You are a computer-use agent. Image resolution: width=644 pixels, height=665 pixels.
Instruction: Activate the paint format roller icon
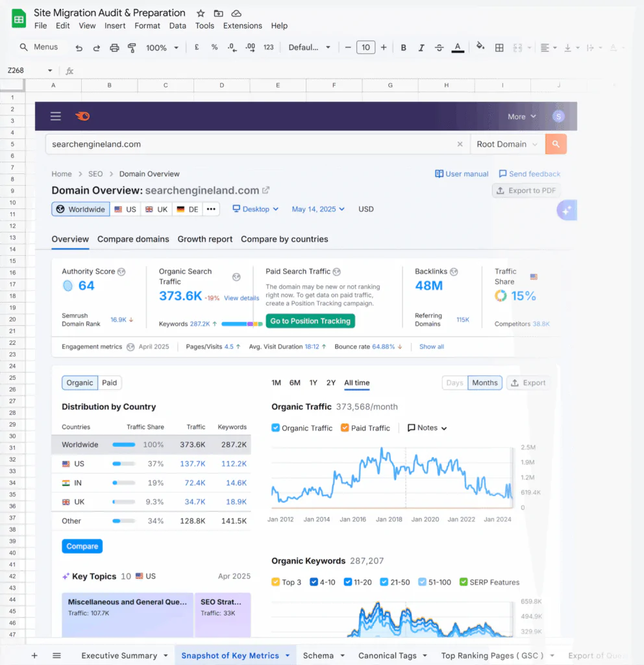click(132, 47)
